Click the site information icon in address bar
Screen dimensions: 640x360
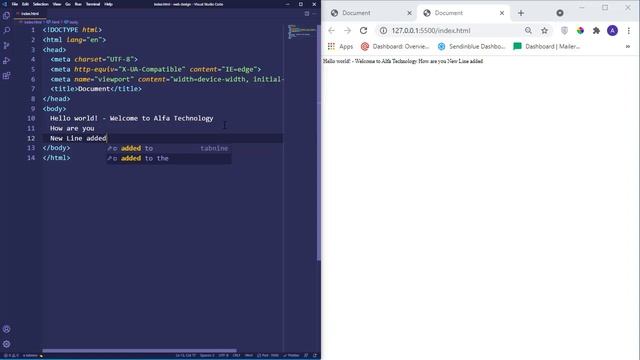(383, 31)
